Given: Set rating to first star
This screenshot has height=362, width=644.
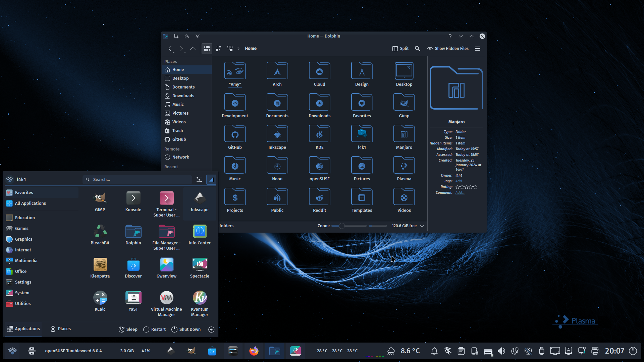Looking at the screenshot, I should pos(458,187).
